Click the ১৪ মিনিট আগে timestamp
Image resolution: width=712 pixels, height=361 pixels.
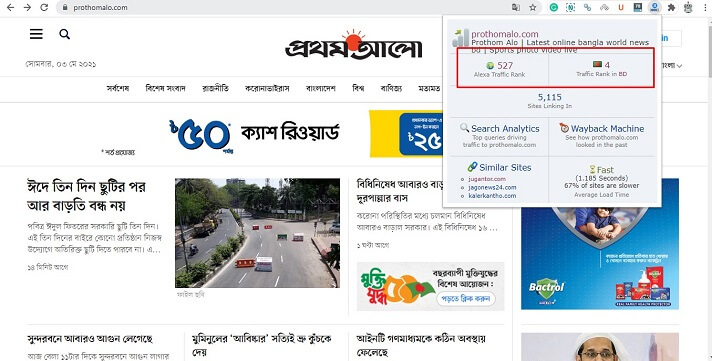48,267
